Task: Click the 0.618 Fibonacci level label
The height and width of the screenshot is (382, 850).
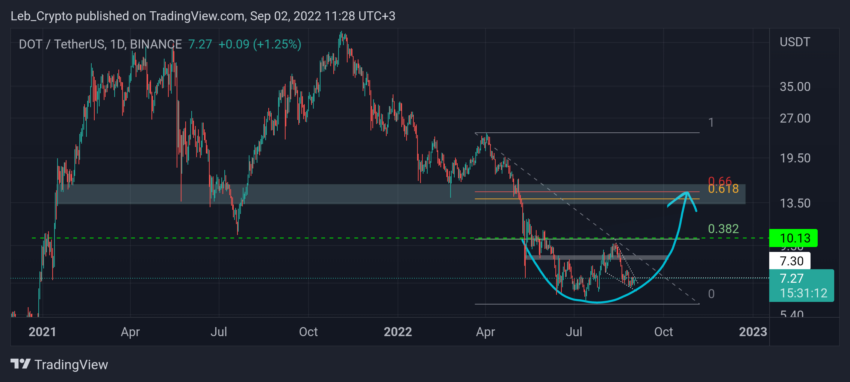Action: [723, 189]
